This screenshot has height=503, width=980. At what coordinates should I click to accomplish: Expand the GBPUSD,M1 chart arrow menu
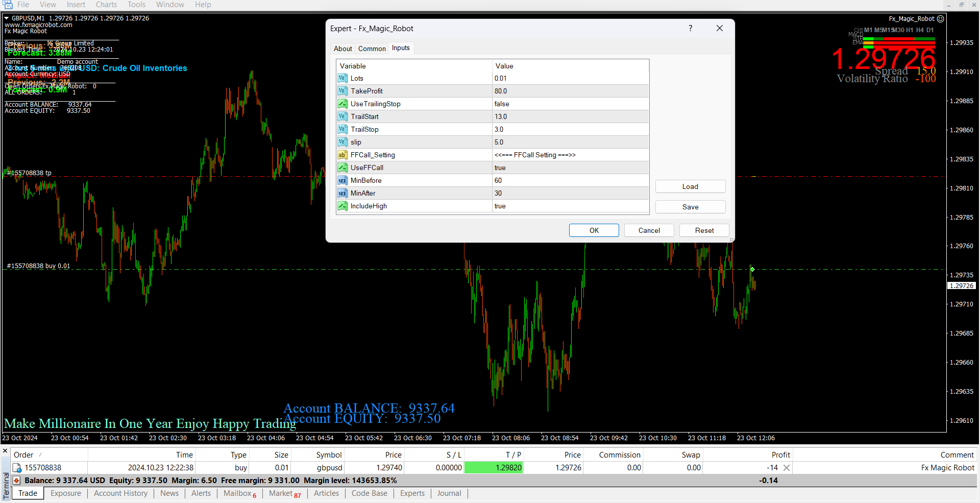[7, 18]
